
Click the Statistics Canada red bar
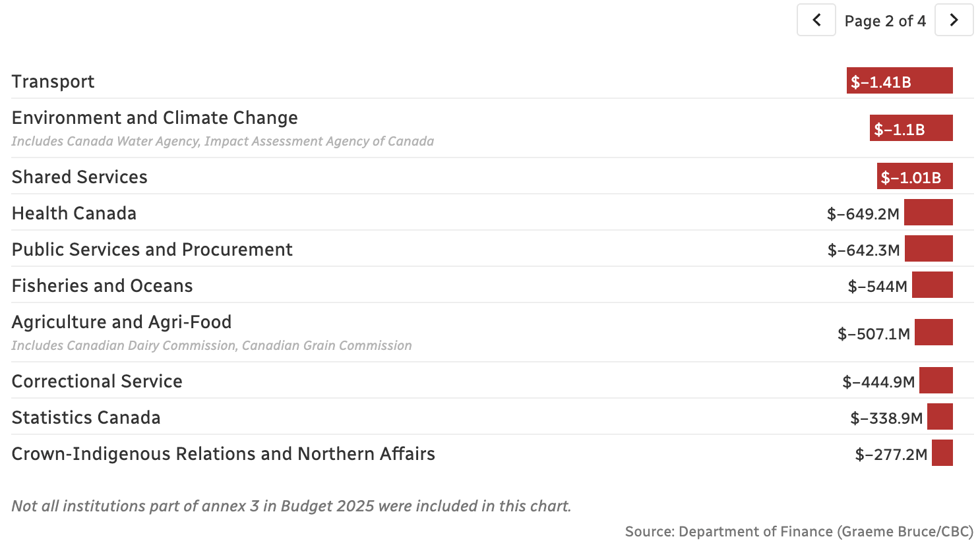tap(940, 417)
